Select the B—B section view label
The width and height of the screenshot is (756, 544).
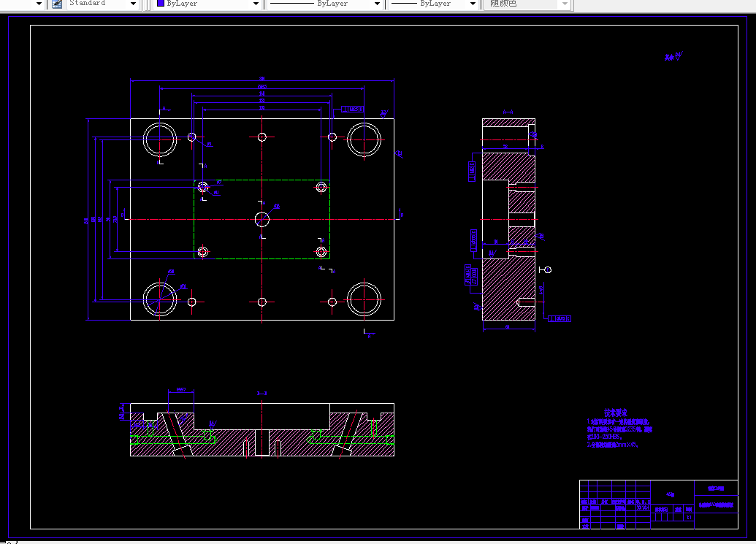click(x=261, y=394)
